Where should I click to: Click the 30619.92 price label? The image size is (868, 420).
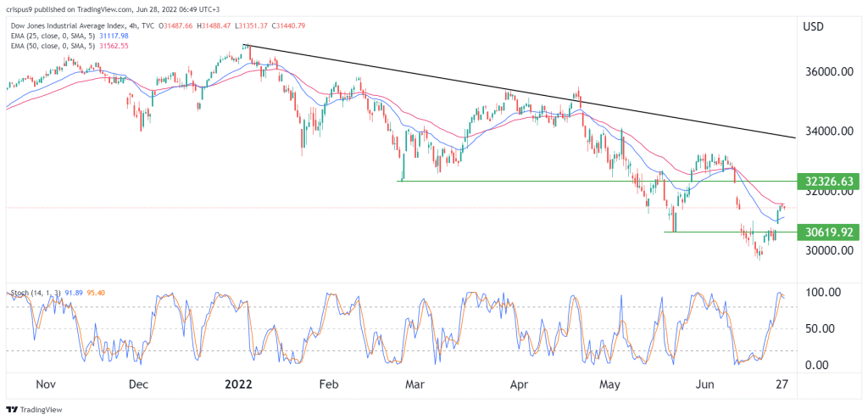click(x=828, y=232)
